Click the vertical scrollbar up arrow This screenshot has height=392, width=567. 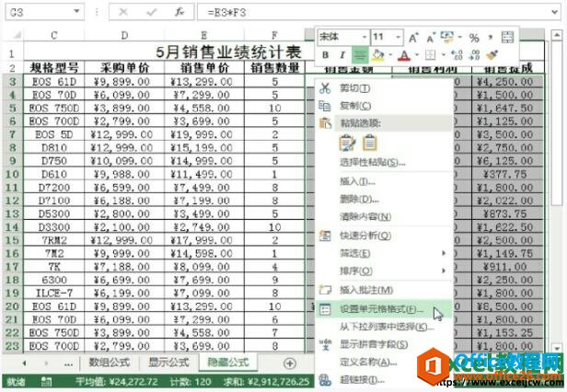pyautogui.click(x=556, y=36)
